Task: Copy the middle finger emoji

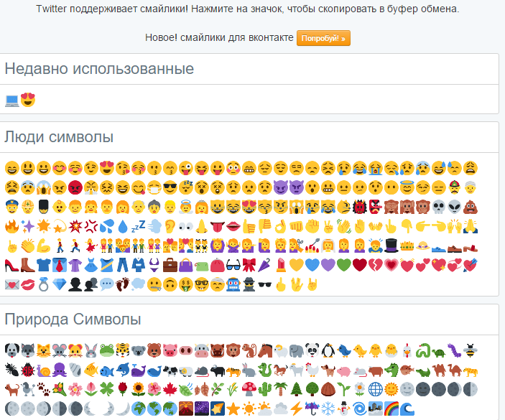Action: pos(280,285)
